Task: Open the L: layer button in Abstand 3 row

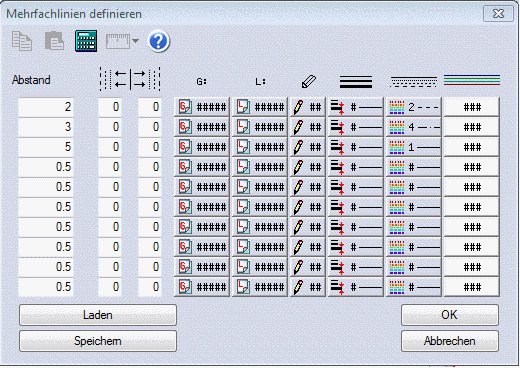Action: 260,127
